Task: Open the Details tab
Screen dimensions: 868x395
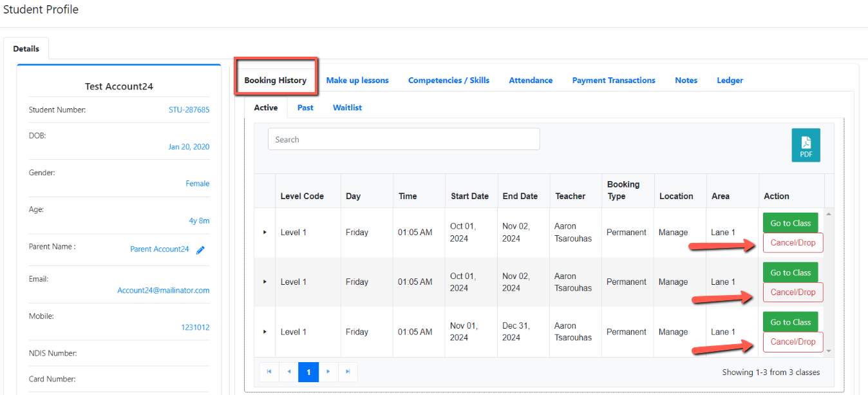Action: [x=26, y=48]
